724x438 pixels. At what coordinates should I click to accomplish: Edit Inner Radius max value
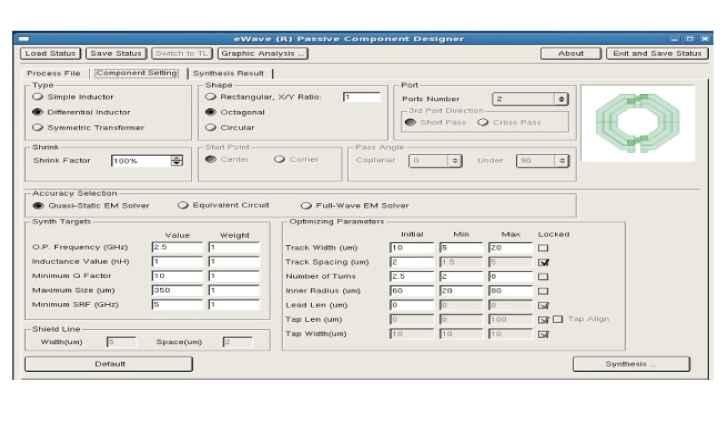510,291
